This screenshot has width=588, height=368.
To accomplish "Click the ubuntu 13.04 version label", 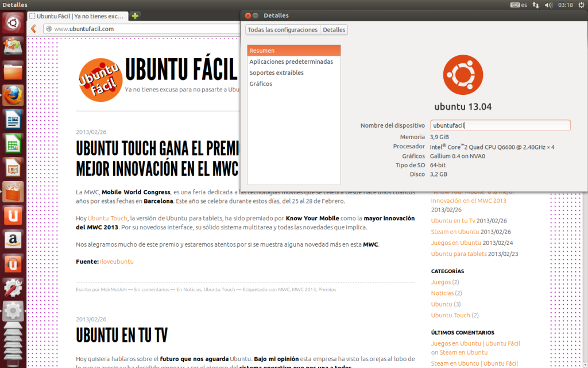I will pos(463,106).
